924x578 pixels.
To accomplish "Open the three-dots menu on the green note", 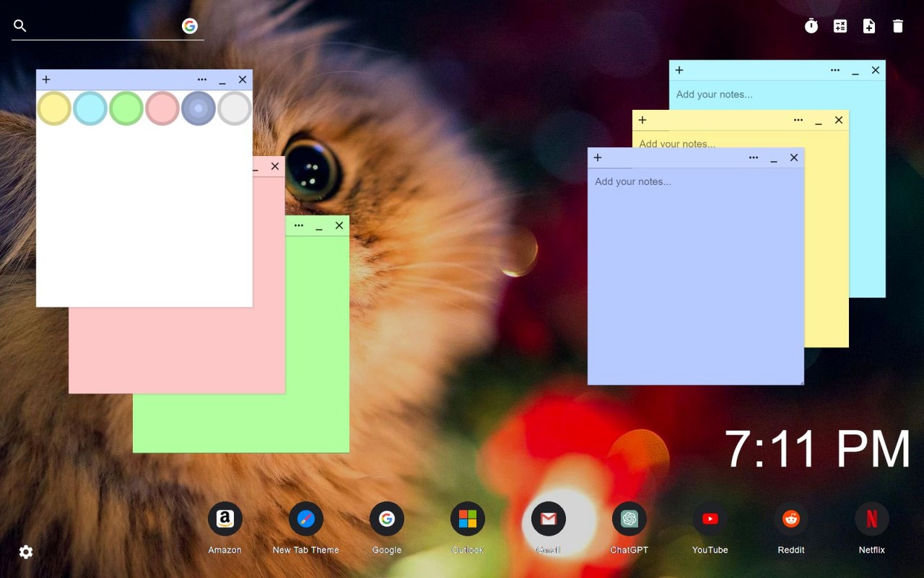I will (x=299, y=225).
